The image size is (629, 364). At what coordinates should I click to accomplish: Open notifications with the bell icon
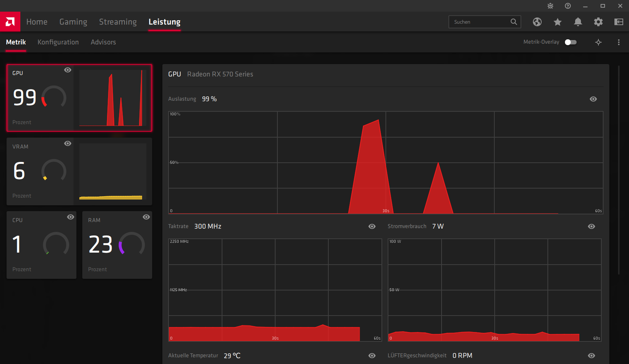tap(578, 22)
